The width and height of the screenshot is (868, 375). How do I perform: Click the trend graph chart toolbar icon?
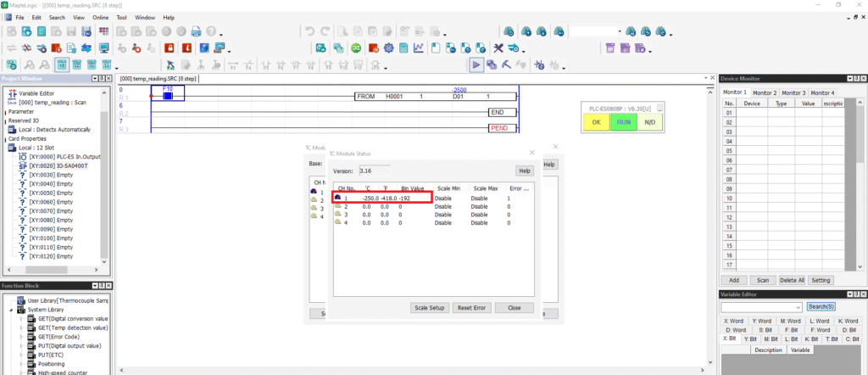pos(419,48)
